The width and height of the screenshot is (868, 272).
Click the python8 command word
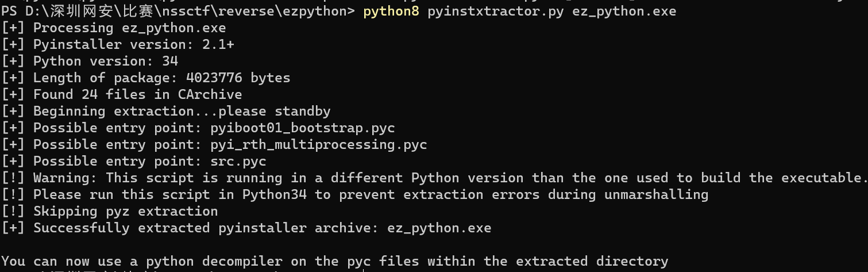click(x=391, y=11)
